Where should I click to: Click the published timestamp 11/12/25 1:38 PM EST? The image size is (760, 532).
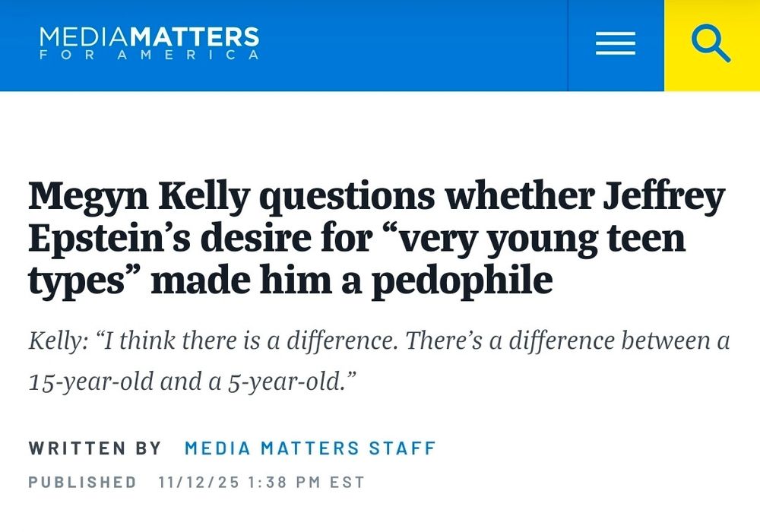261,483
